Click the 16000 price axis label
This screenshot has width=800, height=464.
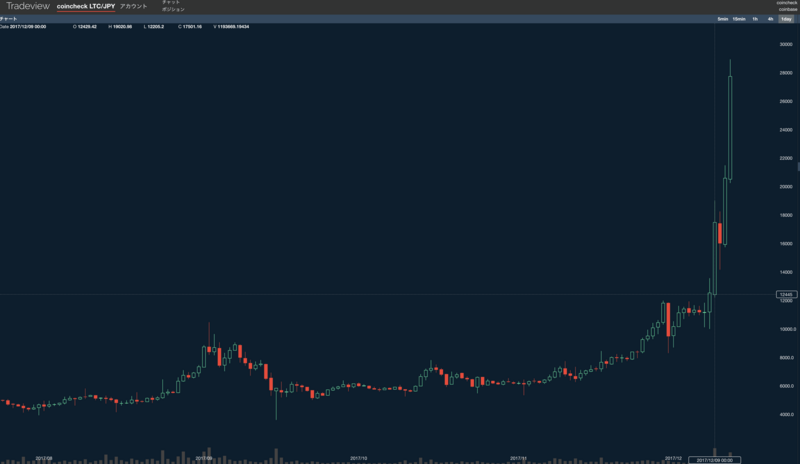(786, 244)
